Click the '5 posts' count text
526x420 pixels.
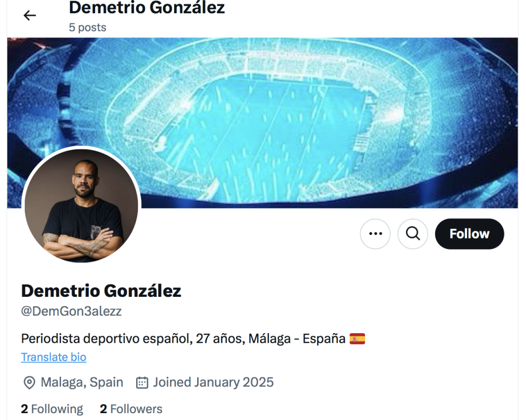[87, 27]
